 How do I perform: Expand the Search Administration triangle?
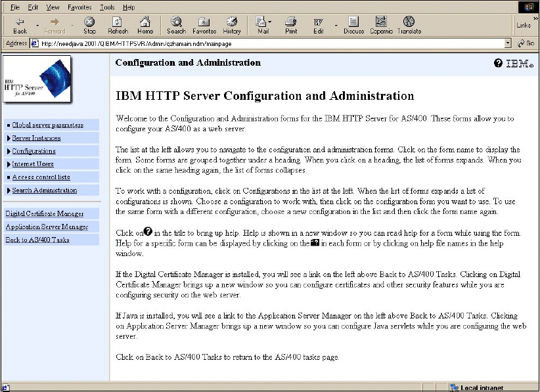pos(9,190)
